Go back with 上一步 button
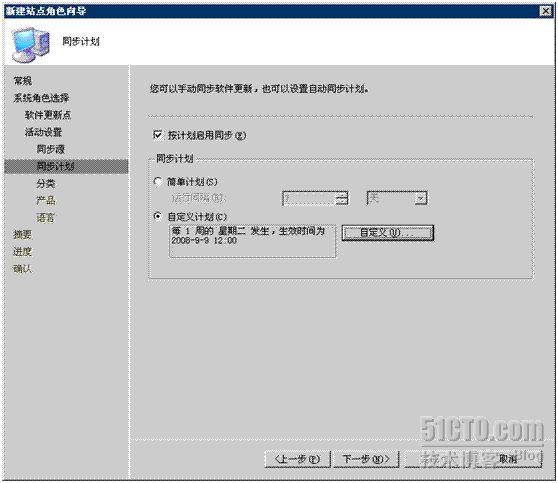 298,459
